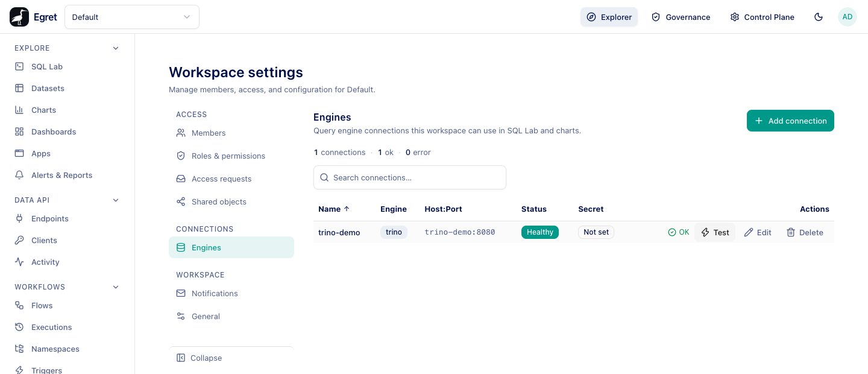This screenshot has height=374, width=868.
Task: Open Access requests settings
Action: (231, 179)
